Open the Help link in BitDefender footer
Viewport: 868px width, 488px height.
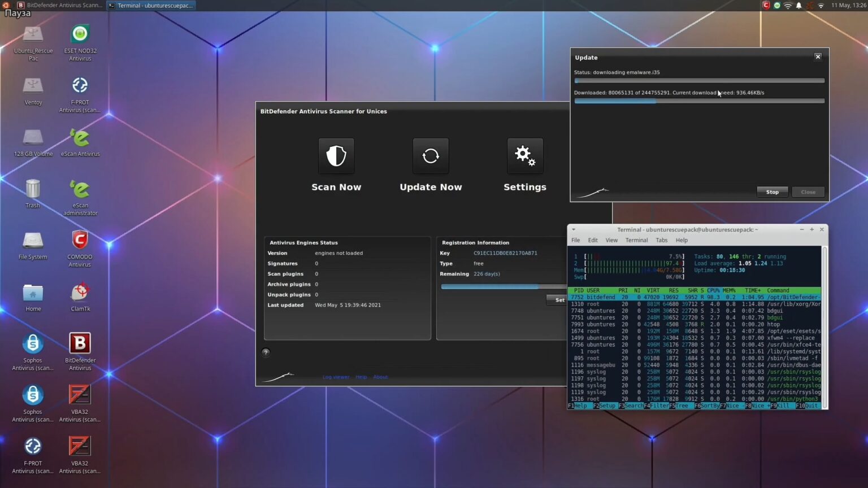point(361,377)
